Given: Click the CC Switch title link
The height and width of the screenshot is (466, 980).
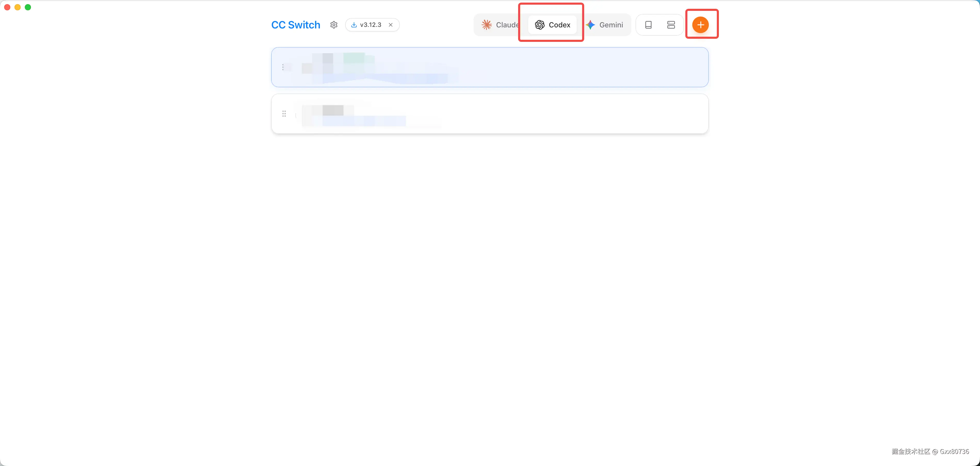Looking at the screenshot, I should point(296,25).
